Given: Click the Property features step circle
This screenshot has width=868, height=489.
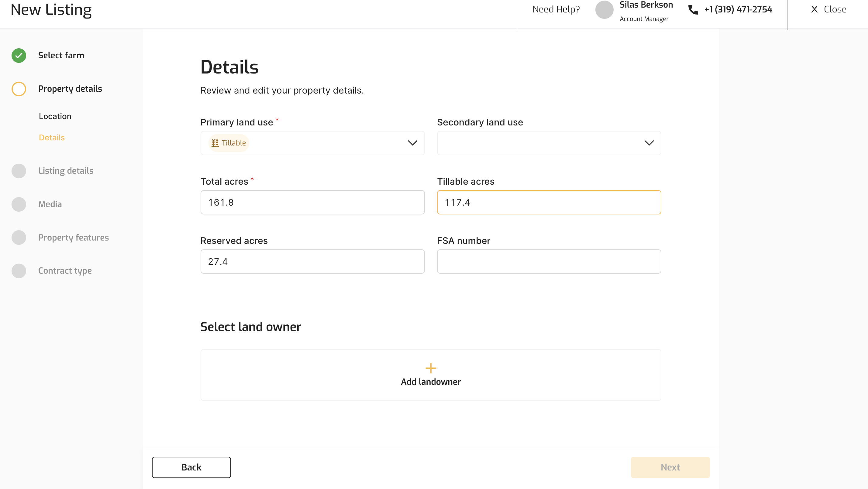Looking at the screenshot, I should (x=19, y=238).
